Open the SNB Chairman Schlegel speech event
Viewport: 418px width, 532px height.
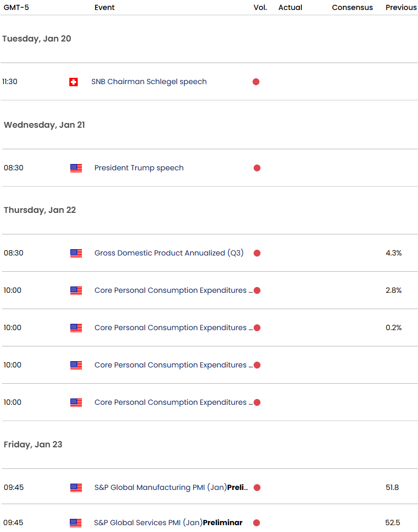[x=149, y=82]
